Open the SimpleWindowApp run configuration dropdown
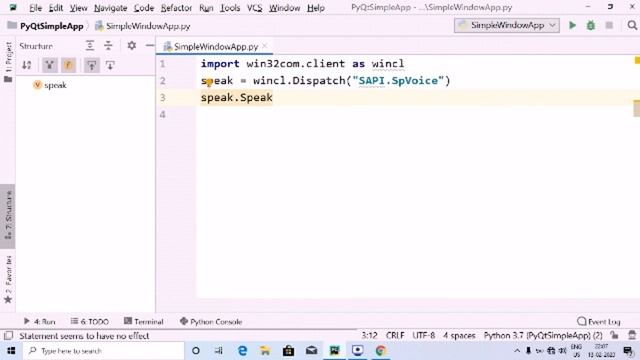Screen dimensions: 640x360 tap(507, 25)
